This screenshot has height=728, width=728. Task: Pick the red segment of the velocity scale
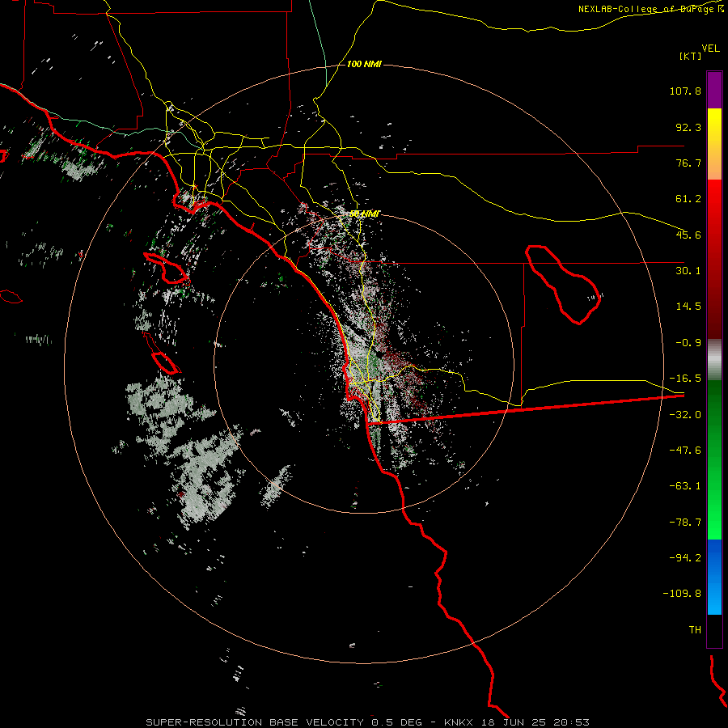[714, 259]
